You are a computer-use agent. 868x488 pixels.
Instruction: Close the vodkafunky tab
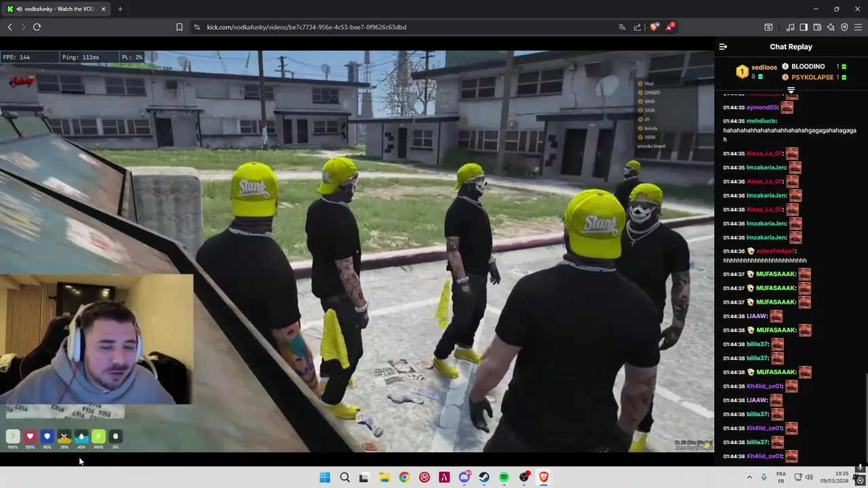click(104, 9)
